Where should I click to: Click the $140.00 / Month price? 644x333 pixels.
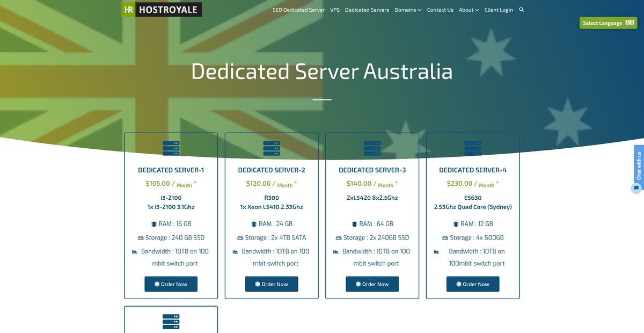(x=372, y=184)
